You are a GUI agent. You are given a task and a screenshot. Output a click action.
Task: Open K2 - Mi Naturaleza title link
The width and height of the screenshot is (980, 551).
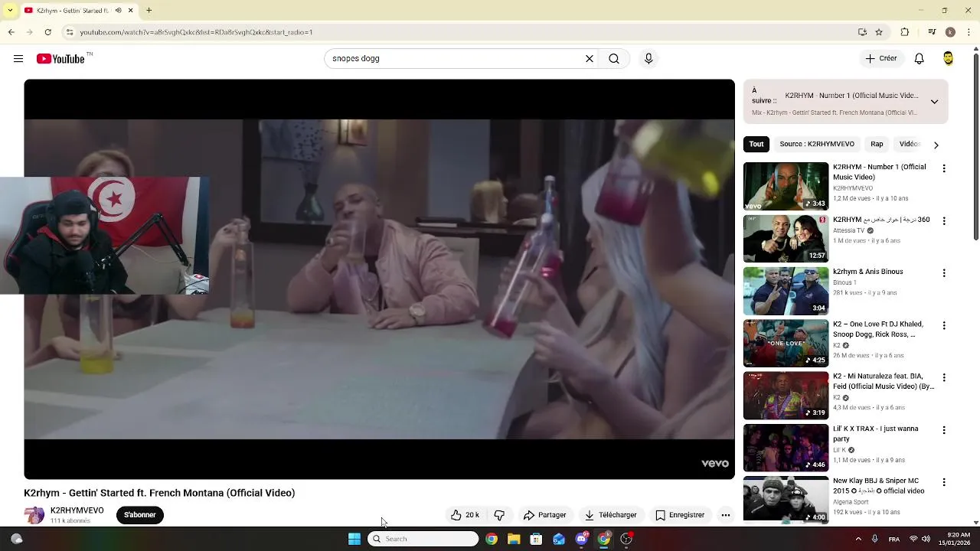tap(884, 381)
